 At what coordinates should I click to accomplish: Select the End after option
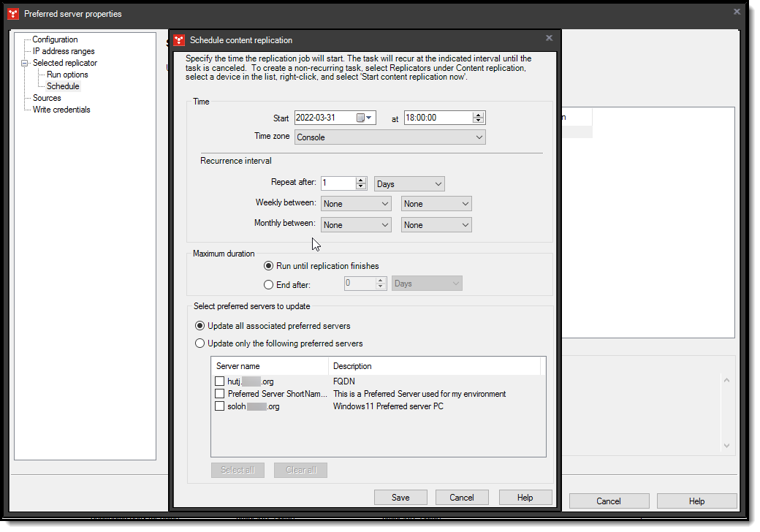pyautogui.click(x=268, y=284)
